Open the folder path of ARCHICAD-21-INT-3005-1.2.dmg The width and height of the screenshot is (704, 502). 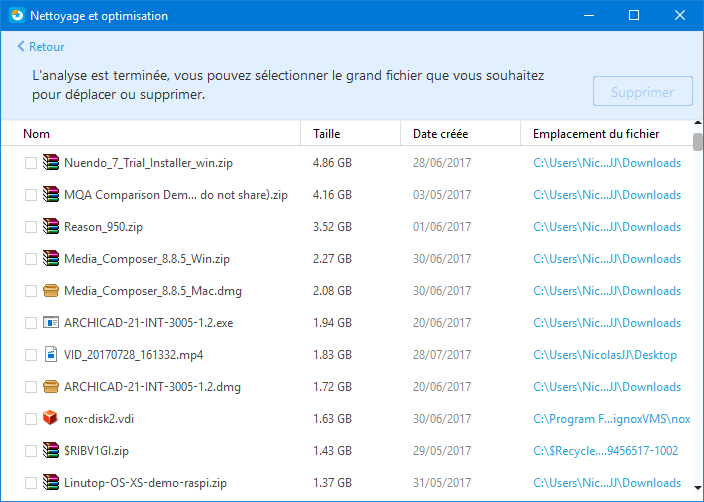[607, 387]
